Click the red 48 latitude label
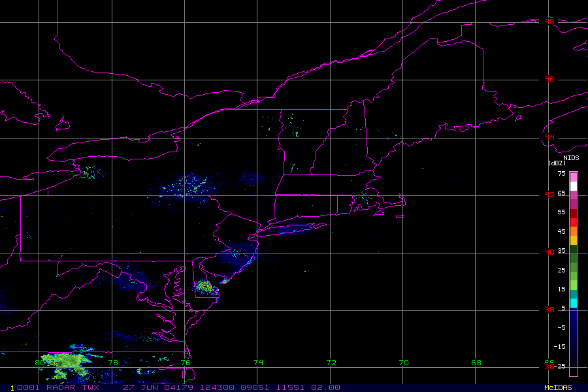Viewport: 588px width, 392px height. (549, 22)
